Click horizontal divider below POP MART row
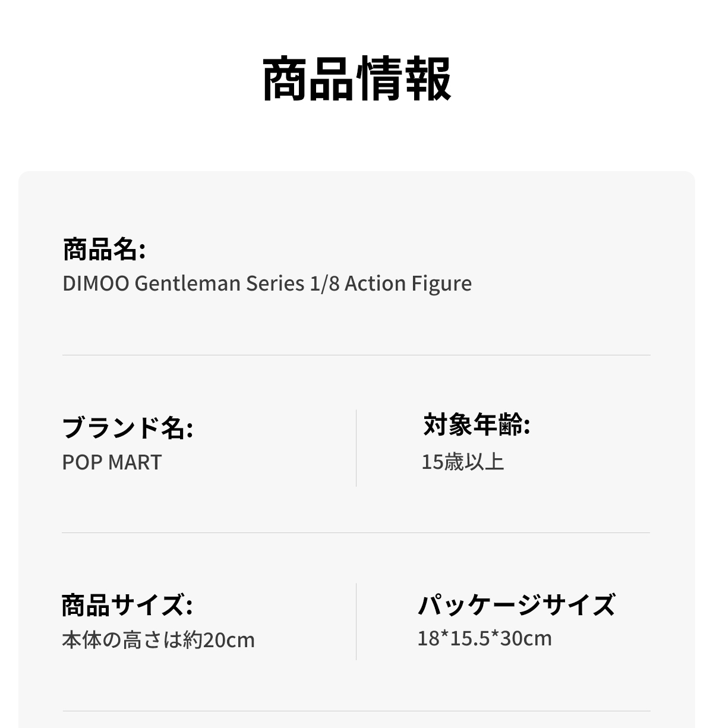This screenshot has width=713, height=728. (x=356, y=532)
